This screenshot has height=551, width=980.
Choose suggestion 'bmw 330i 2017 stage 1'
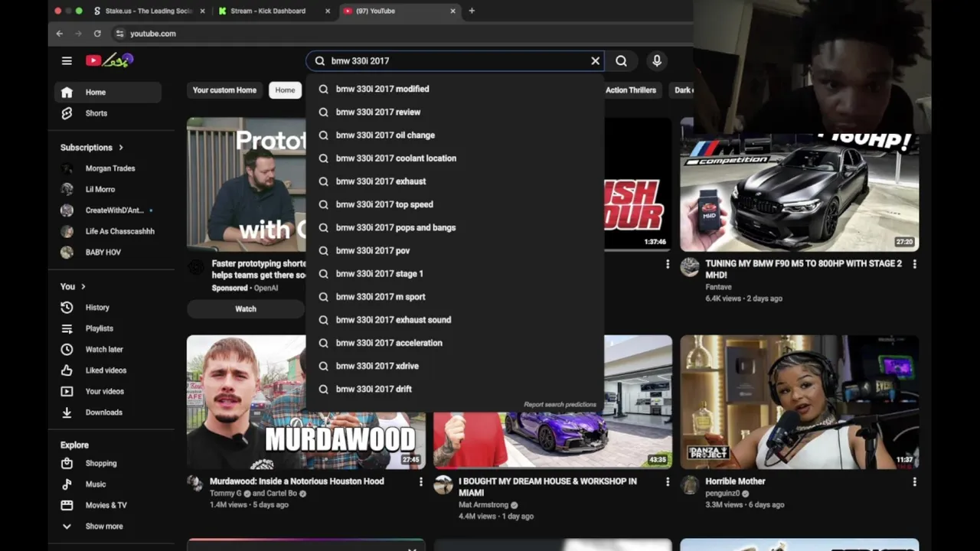[455, 273]
